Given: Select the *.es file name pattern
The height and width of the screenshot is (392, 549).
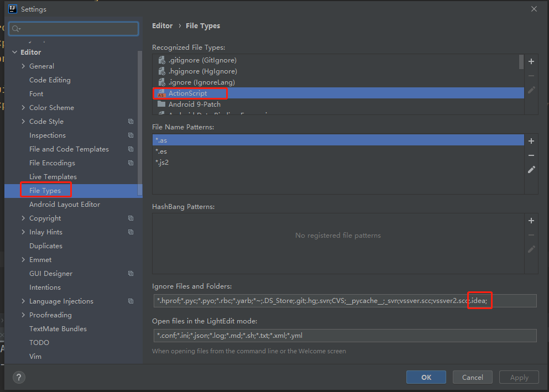Looking at the screenshot, I should click(338, 151).
